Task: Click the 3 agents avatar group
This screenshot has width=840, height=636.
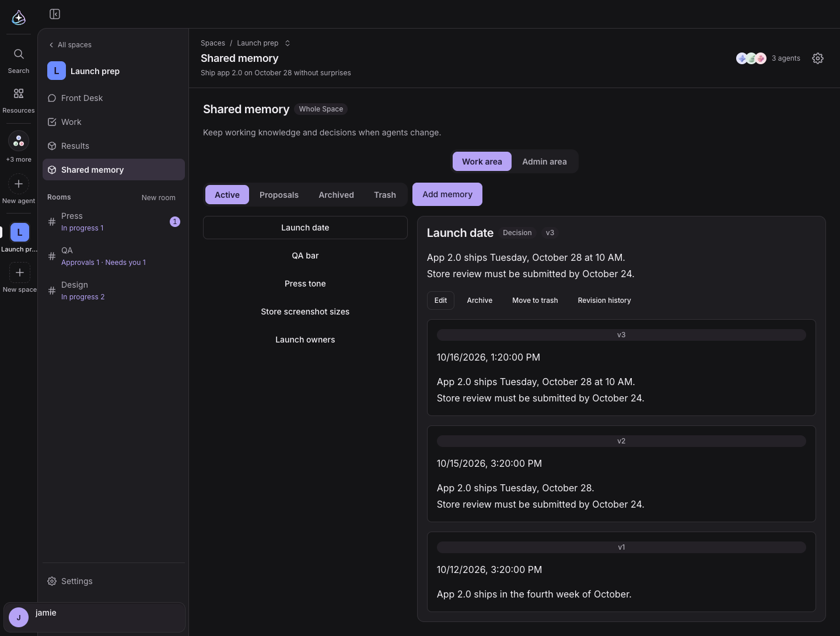Action: 751,58
